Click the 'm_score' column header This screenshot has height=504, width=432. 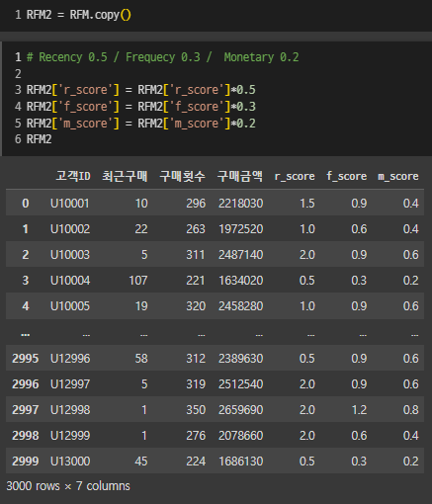click(398, 176)
